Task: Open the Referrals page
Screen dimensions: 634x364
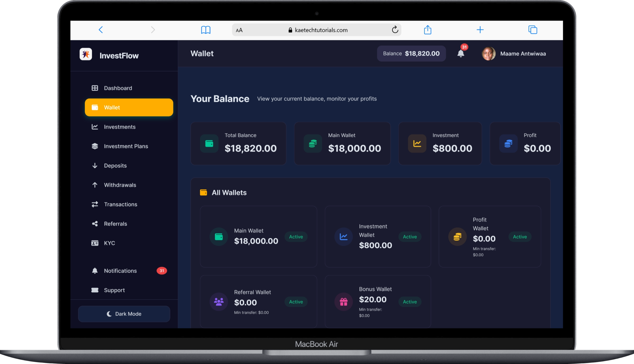Action: pos(129,224)
